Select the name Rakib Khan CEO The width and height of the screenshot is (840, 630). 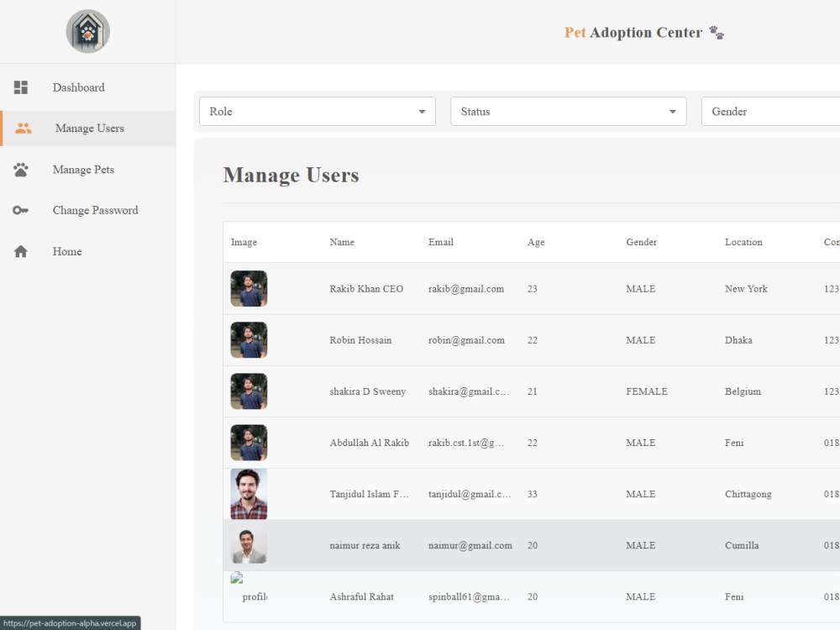click(x=366, y=289)
